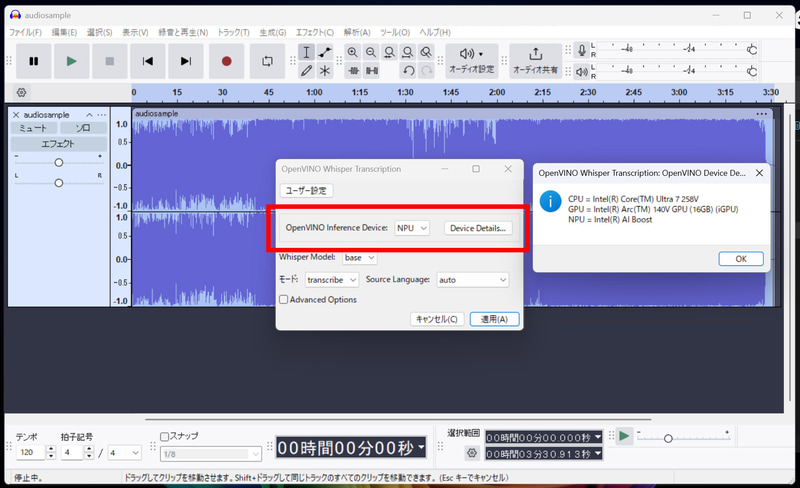Enable the スナップ snap checkbox
Image resolution: width=800 pixels, height=488 pixels.
click(x=164, y=437)
